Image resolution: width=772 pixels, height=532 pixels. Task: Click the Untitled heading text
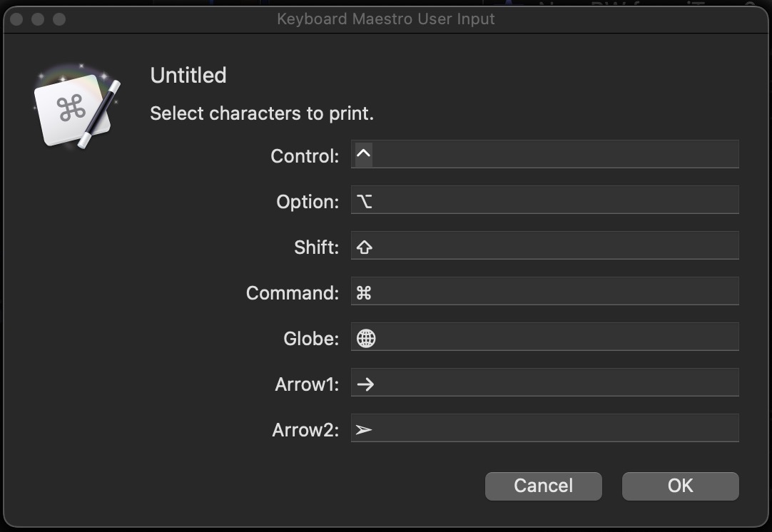(188, 76)
